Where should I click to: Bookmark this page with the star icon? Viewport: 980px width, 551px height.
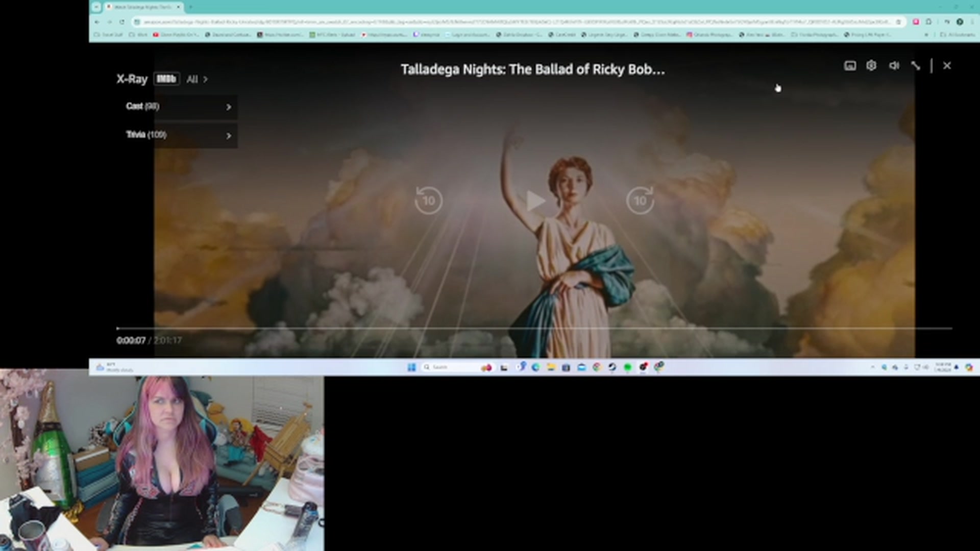point(898,22)
